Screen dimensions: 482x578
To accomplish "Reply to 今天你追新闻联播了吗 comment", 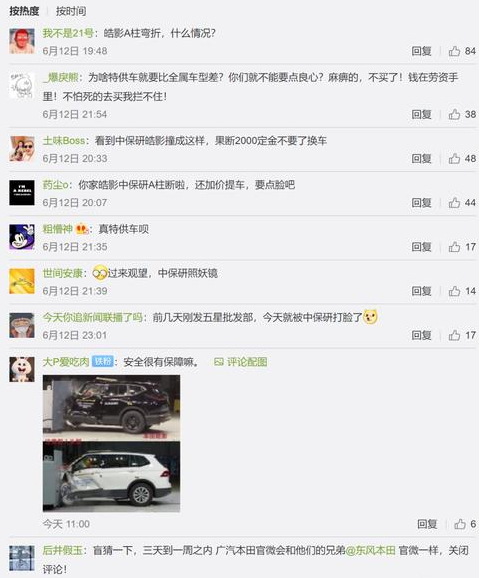I will (421, 335).
